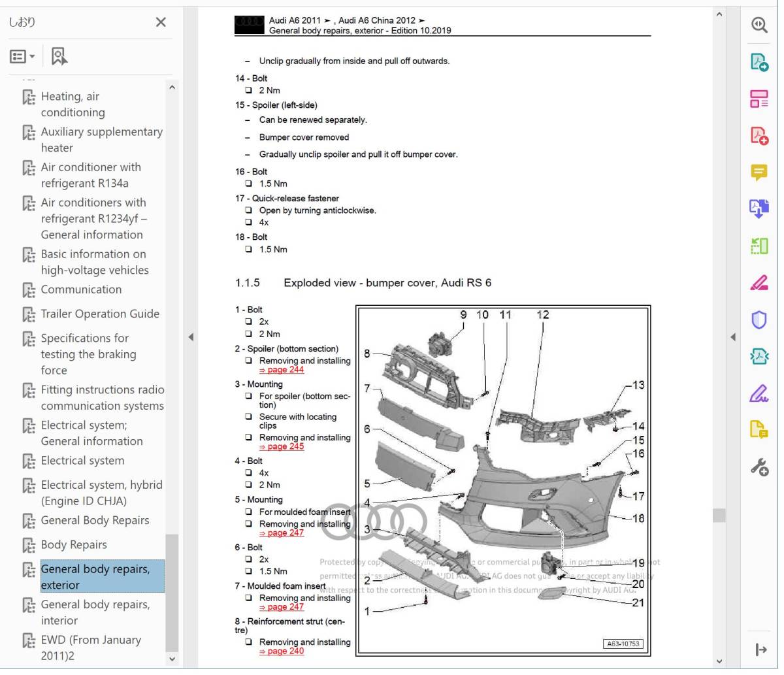Viewport: 784px width, 675px height.
Task: Click 'Open by turning anticlockwise.' text
Action: 318,210
